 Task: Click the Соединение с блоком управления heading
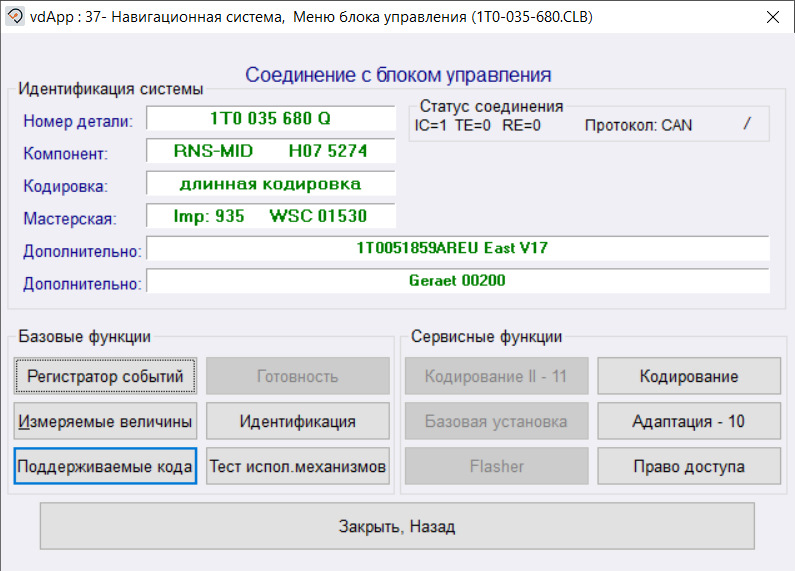[x=398, y=75]
